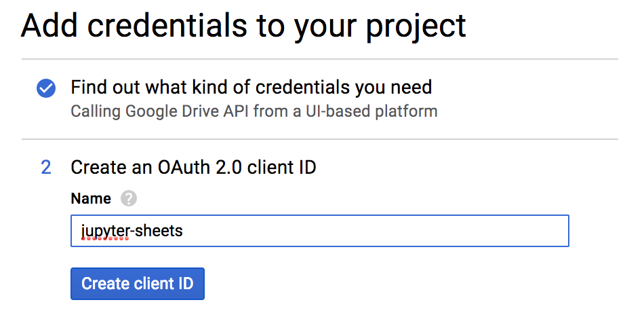644x334 pixels.
Task: Click the hyphen in 'jupyter-sheets' text
Action: (x=132, y=232)
